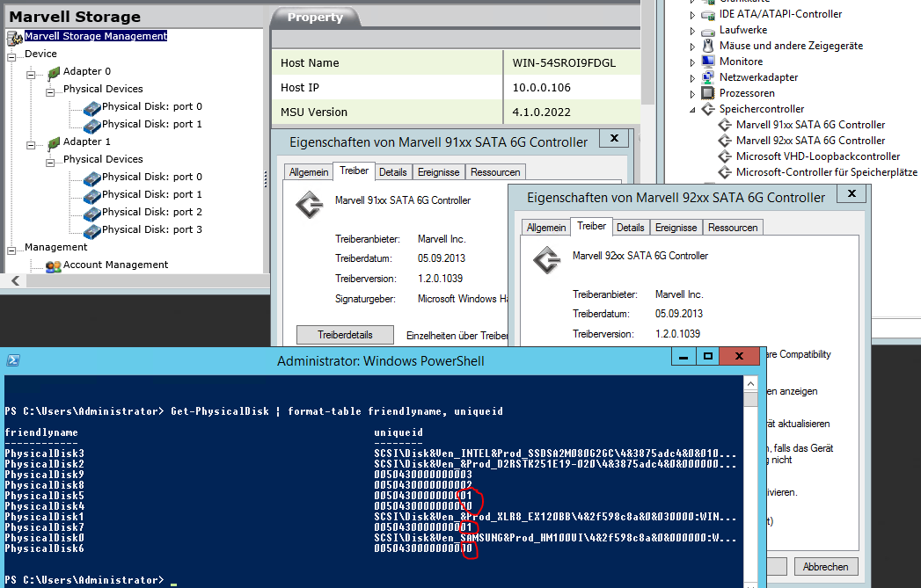Collapse the Management tree node

(11, 250)
